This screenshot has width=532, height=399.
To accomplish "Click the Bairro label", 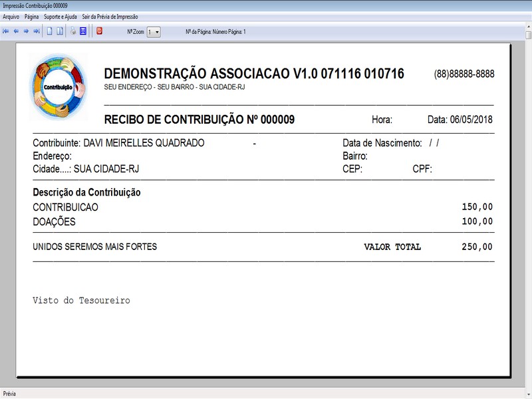I will click(355, 156).
